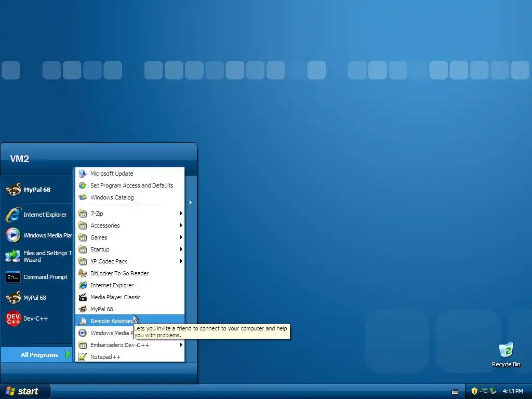
Task: Click Internet Explorer icon in All Programs list
Action: pos(83,285)
